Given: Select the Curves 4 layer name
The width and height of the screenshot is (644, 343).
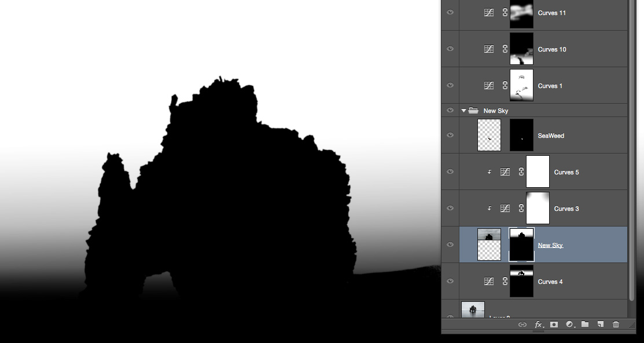Looking at the screenshot, I should tap(550, 282).
